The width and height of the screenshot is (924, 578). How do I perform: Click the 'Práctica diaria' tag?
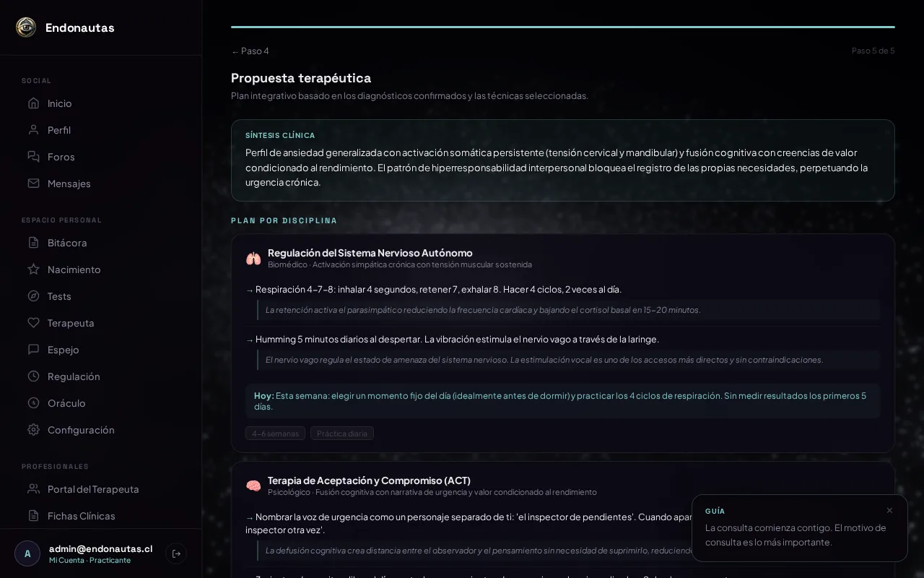coord(342,433)
